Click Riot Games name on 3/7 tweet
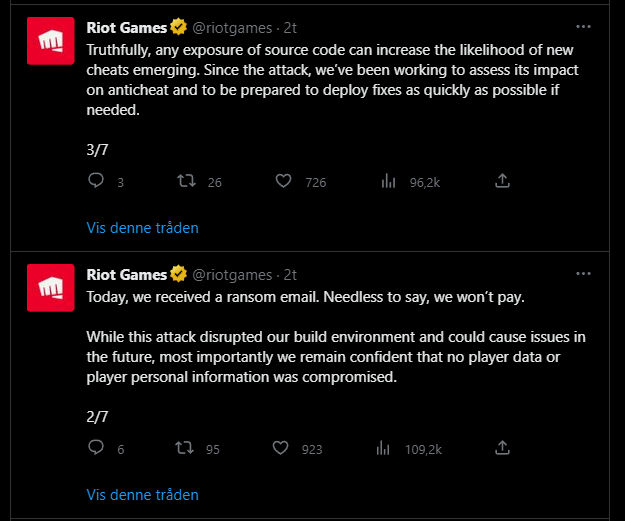625x521 pixels. (x=127, y=28)
